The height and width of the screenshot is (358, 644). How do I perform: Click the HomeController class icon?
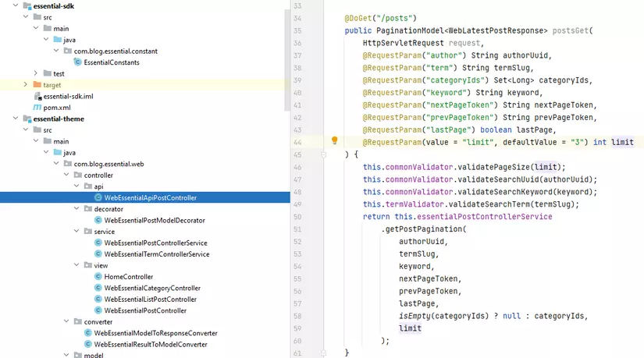pos(98,277)
